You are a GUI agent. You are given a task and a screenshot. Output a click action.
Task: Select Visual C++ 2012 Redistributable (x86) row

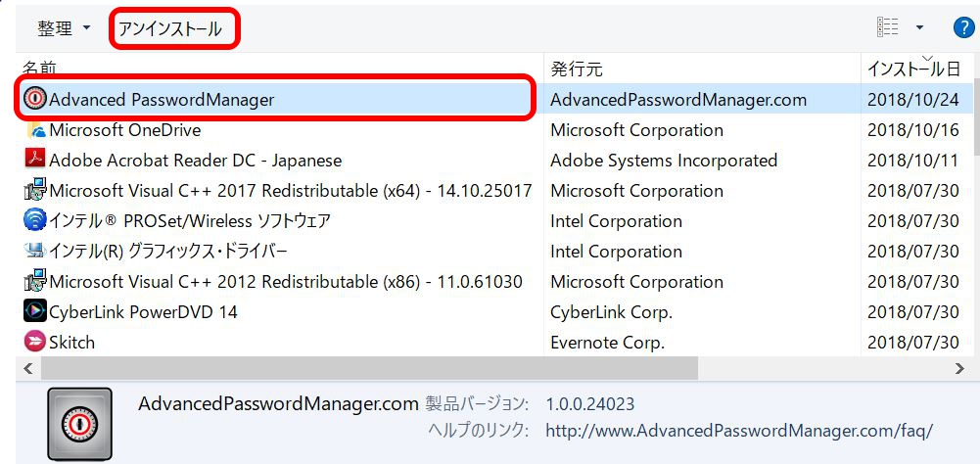pyautogui.click(x=286, y=282)
